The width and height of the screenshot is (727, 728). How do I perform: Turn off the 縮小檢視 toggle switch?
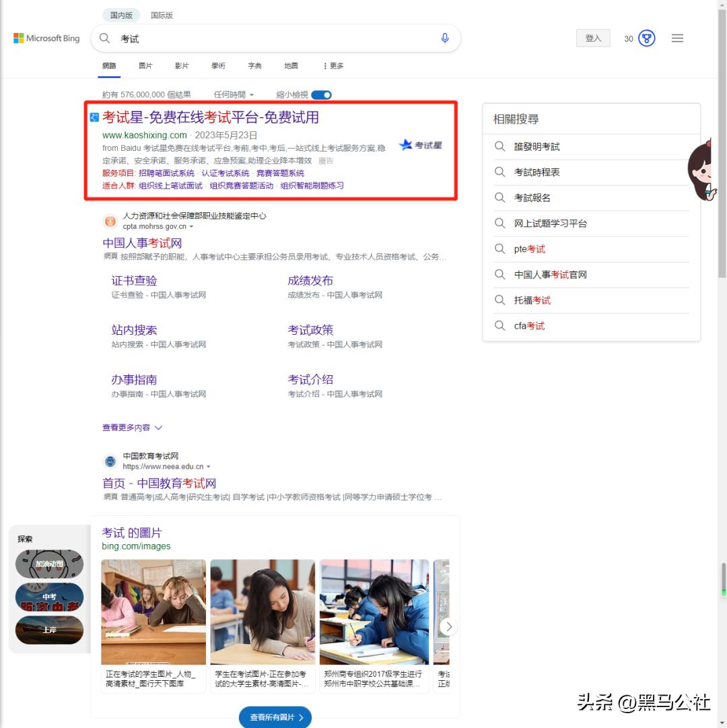click(321, 95)
